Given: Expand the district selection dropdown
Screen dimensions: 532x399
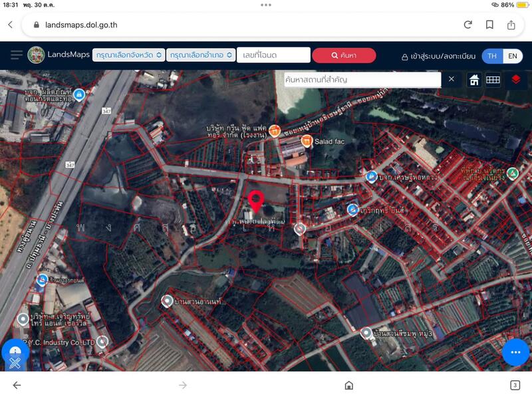Looking at the screenshot, I should coord(200,55).
